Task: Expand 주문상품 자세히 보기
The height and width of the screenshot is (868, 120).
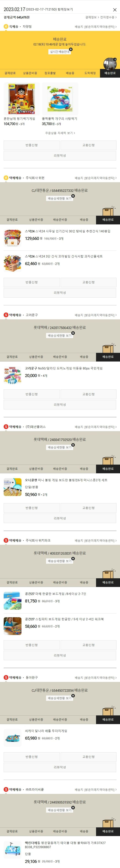Action: [x=60, y=133]
